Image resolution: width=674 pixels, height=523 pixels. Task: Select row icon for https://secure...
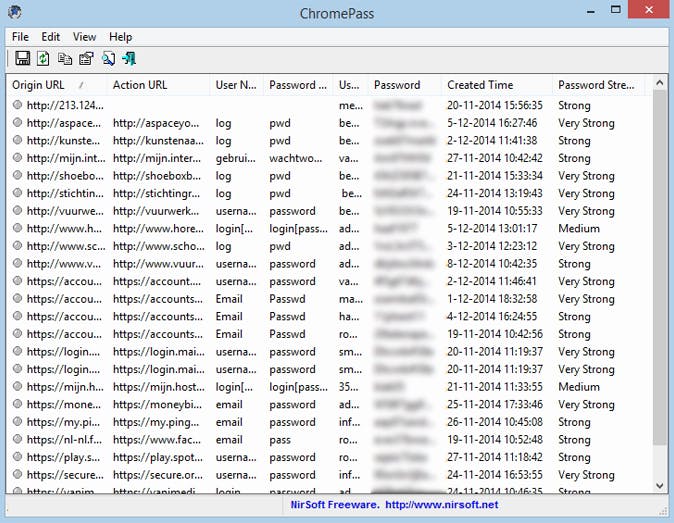click(17, 474)
